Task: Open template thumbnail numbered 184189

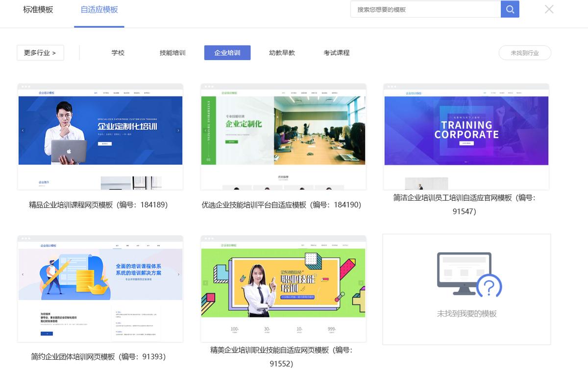Action: coord(100,137)
